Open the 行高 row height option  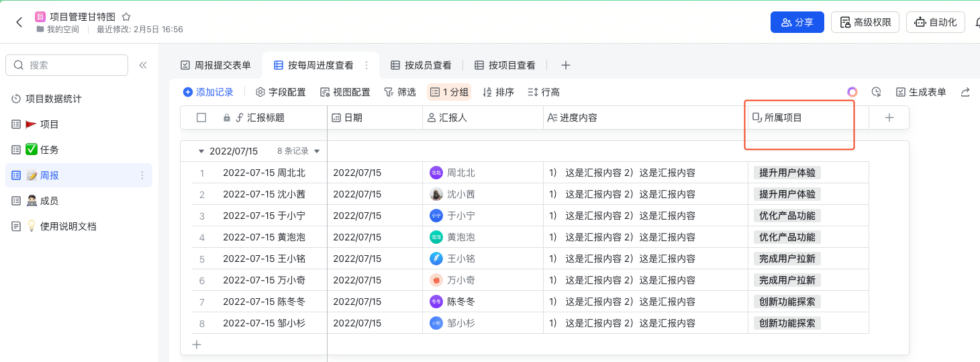(544, 92)
